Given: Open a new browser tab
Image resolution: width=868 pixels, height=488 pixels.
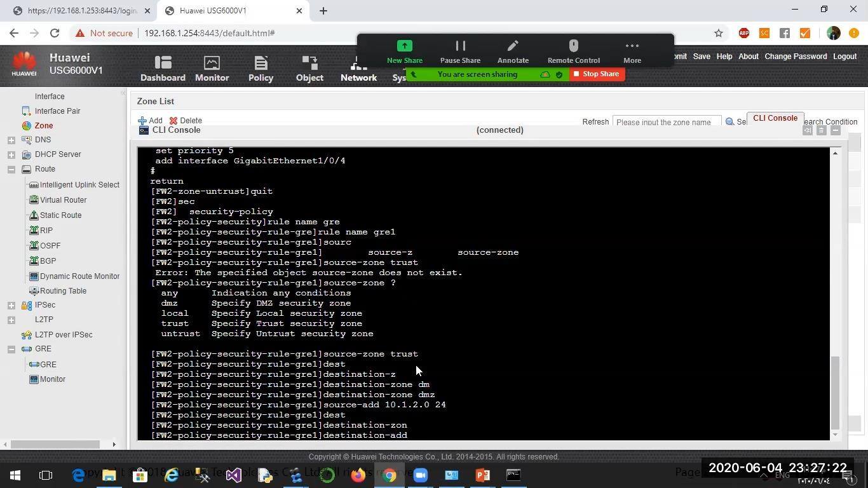Looking at the screenshot, I should (x=323, y=11).
